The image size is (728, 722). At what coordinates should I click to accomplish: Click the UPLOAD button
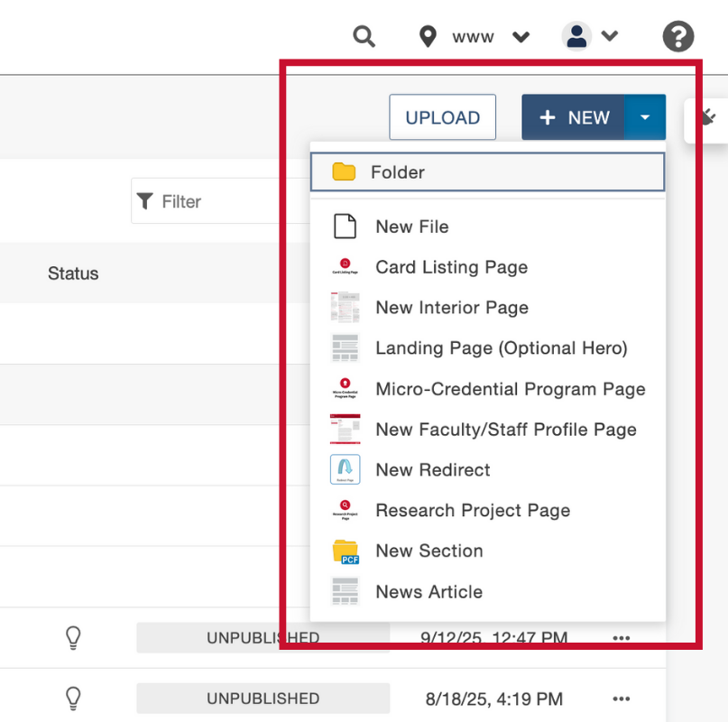click(442, 116)
